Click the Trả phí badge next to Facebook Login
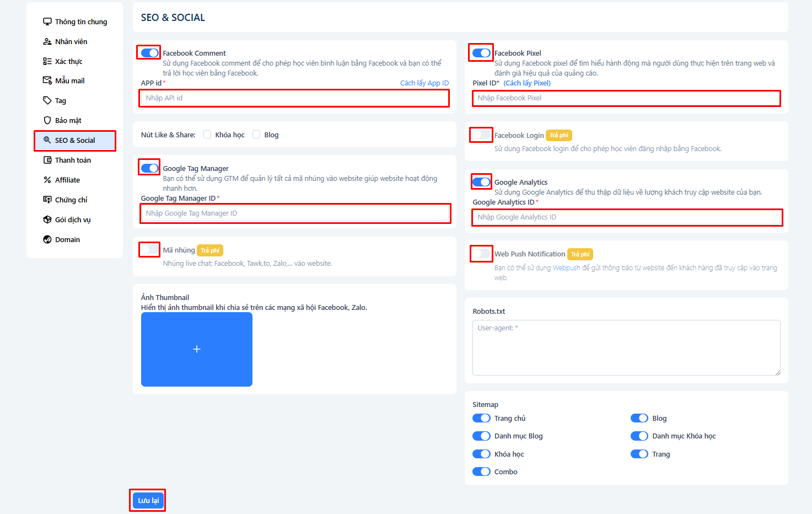Viewport: 812px width, 514px height. tap(559, 135)
